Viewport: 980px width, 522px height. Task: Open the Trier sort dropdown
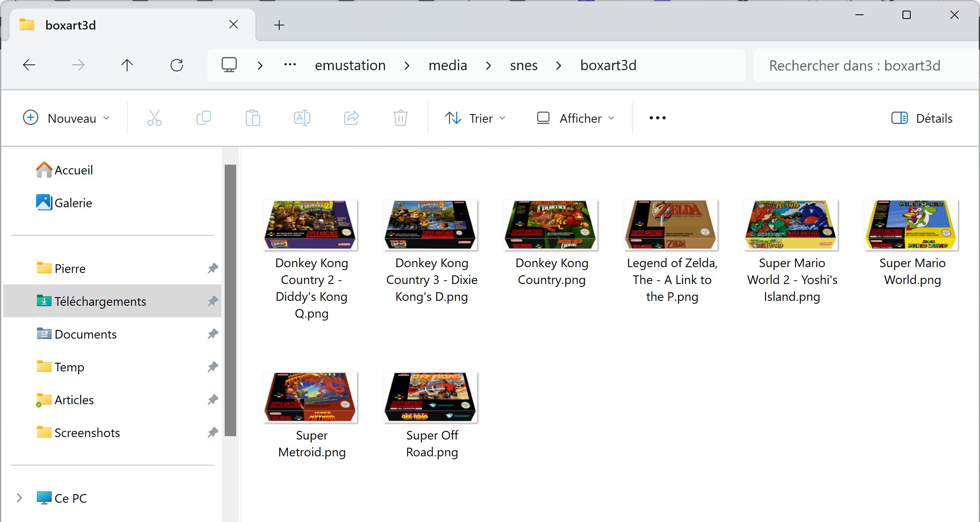(x=475, y=118)
